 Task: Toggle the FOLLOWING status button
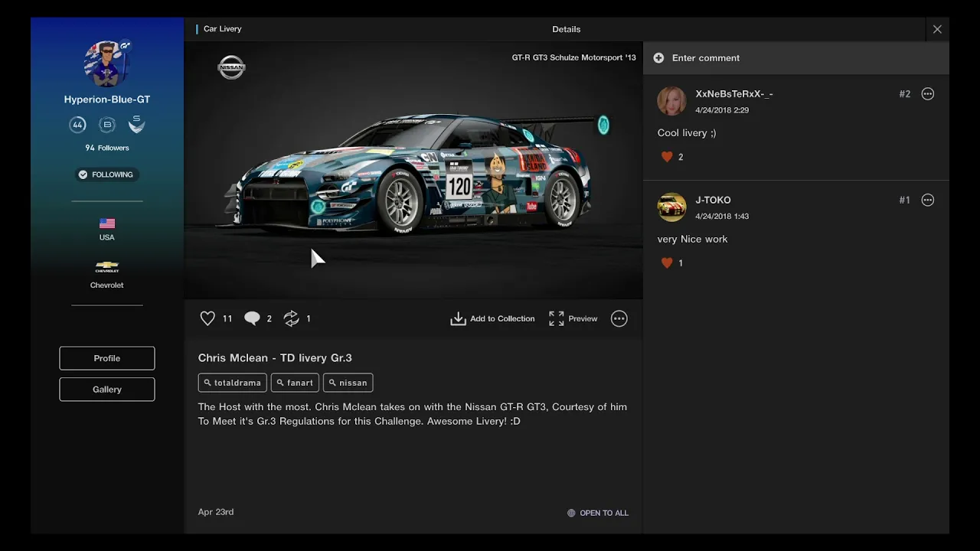pos(106,174)
